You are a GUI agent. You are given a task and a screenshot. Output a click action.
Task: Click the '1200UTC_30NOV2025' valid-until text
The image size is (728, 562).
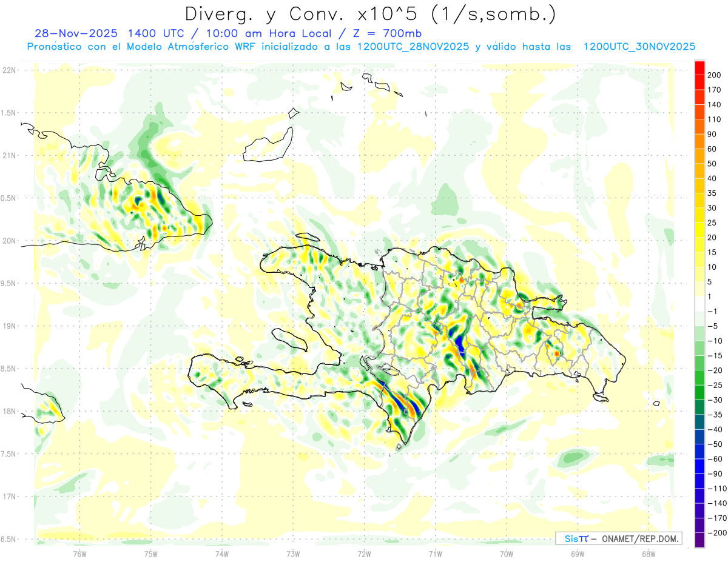pyautogui.click(x=639, y=47)
